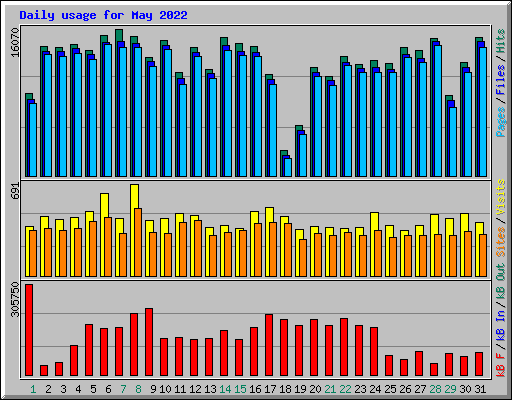The height and width of the screenshot is (400, 512).
Task: Click the orange sites bar for day 8
Action: click(x=138, y=243)
